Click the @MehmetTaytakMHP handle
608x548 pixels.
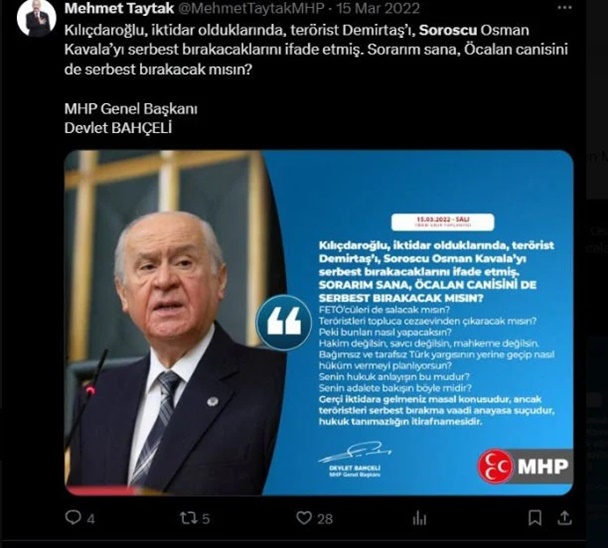[251, 8]
